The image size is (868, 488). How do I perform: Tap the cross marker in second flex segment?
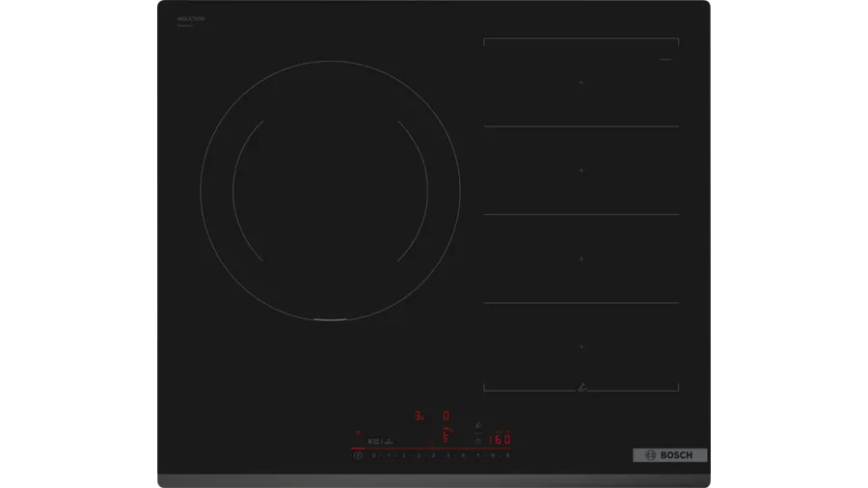[x=581, y=170]
